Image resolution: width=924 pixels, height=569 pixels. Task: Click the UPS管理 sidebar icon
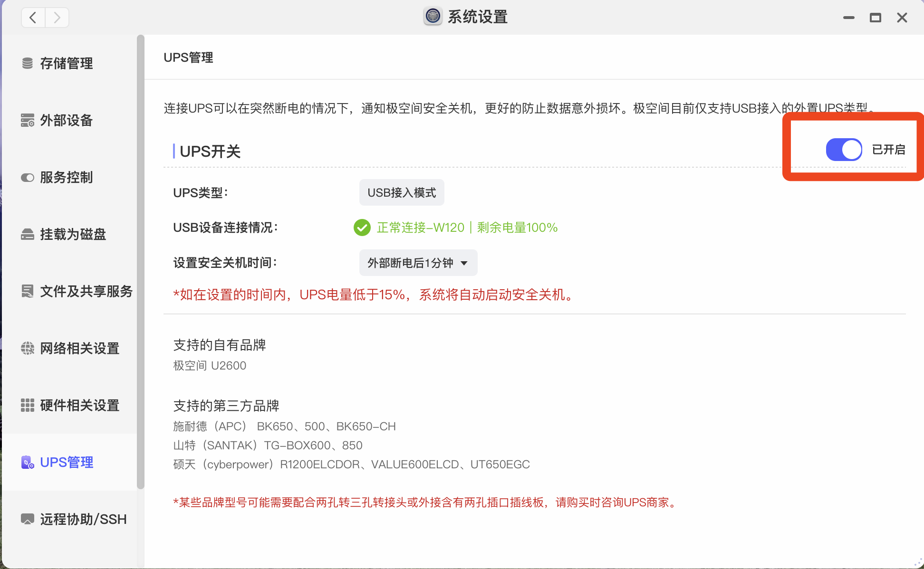[27, 462]
